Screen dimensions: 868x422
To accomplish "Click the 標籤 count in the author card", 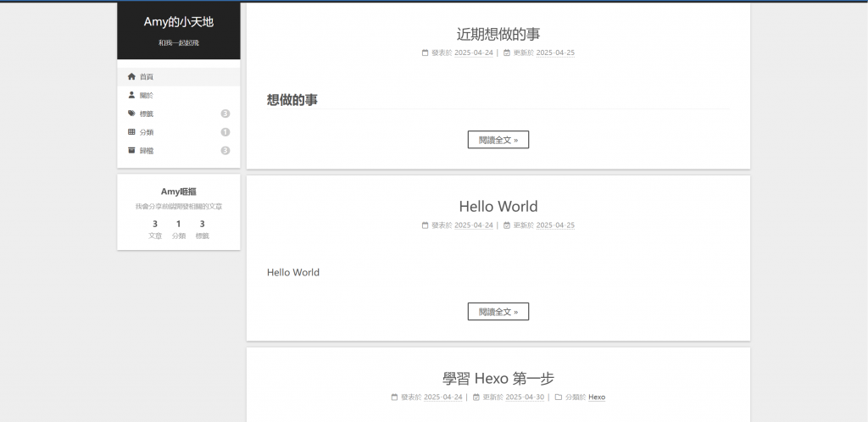I will [202, 229].
